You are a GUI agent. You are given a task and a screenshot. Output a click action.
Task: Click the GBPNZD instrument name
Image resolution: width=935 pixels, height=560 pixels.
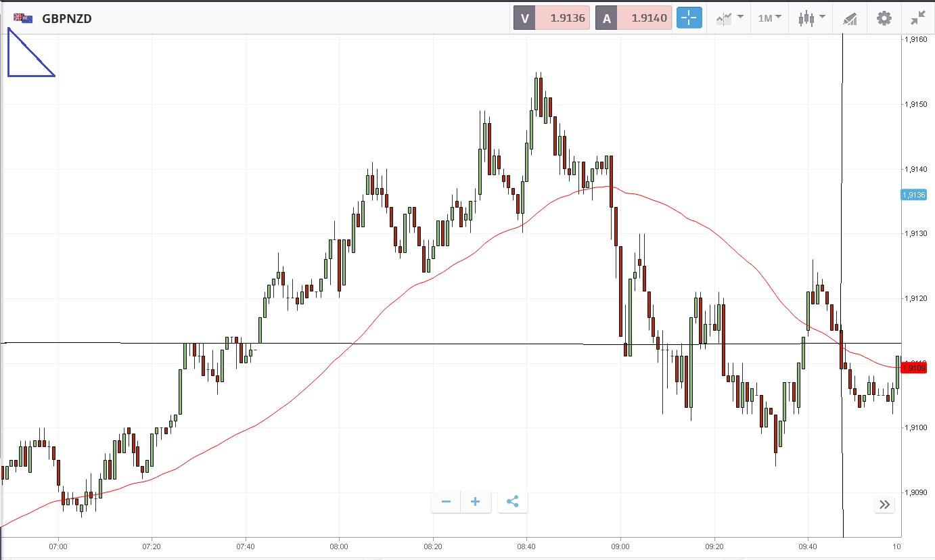click(67, 19)
